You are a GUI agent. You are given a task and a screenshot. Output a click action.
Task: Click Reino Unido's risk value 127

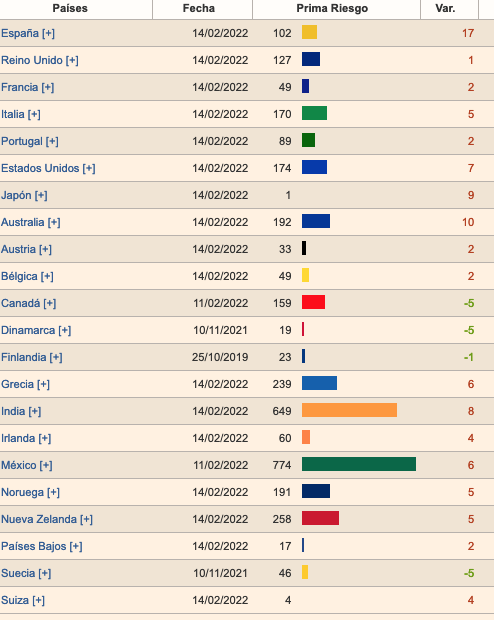pyautogui.click(x=282, y=60)
